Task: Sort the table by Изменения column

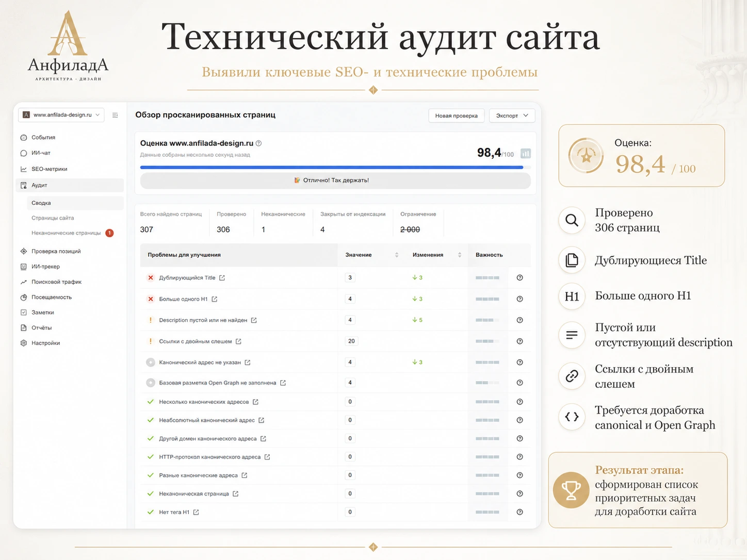Action: coord(460,255)
